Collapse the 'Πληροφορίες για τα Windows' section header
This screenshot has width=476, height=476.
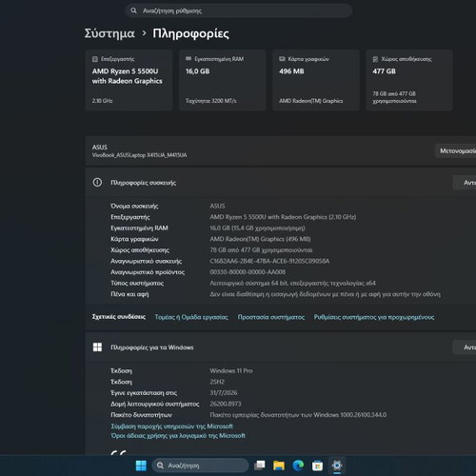[x=281, y=347]
